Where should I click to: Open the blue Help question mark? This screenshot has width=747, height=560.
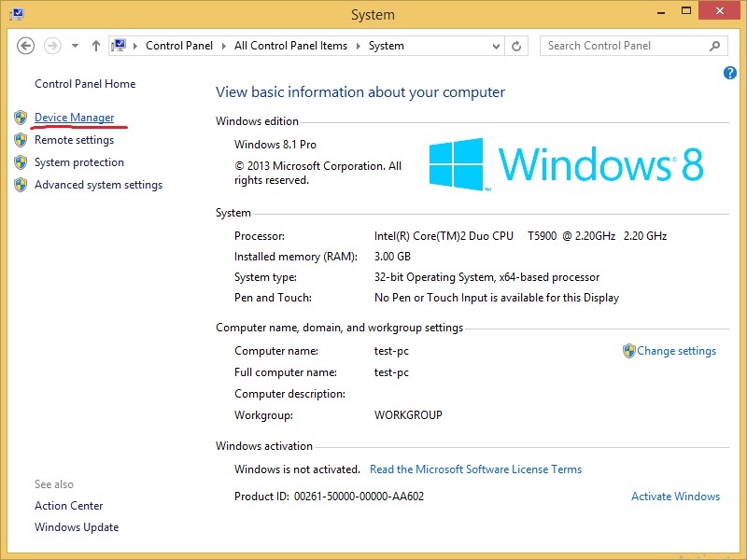(x=729, y=73)
